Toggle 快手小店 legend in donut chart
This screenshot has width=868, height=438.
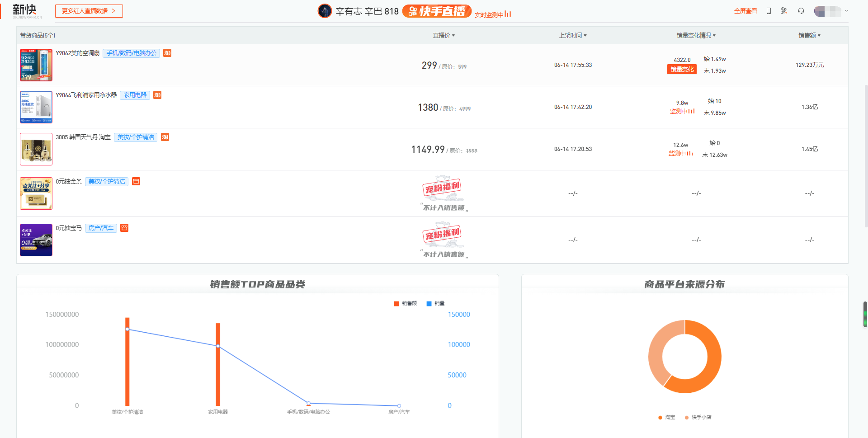pyautogui.click(x=698, y=417)
